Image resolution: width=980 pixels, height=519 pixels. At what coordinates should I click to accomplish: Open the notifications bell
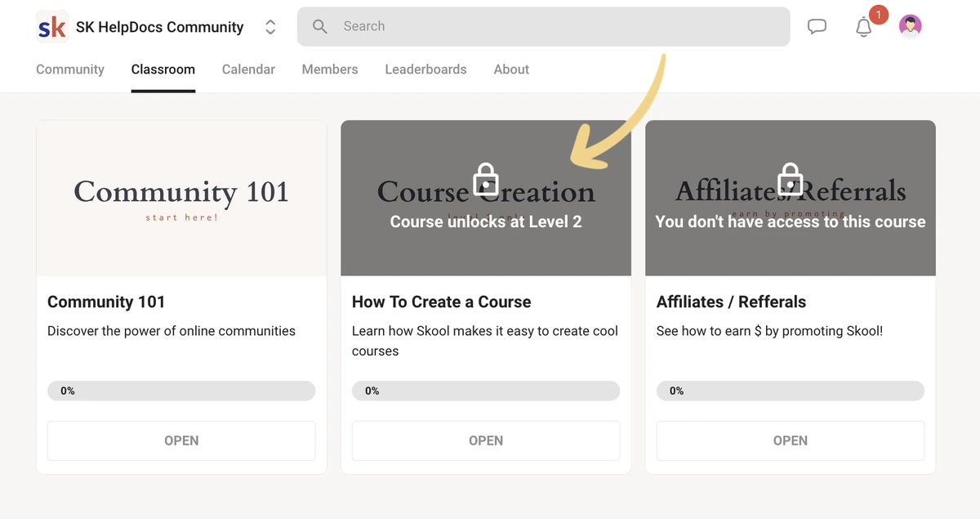point(864,27)
